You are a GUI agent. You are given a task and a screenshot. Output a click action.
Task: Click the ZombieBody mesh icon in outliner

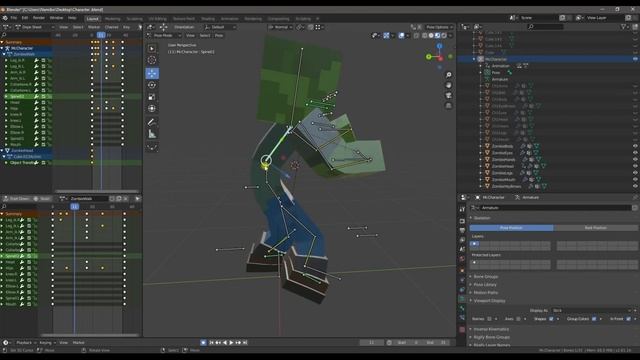click(x=487, y=146)
